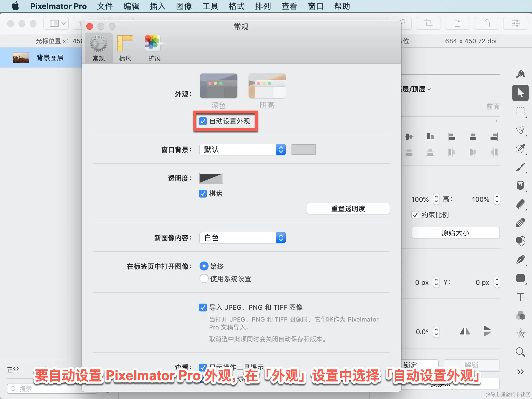Image resolution: width=532 pixels, height=399 pixels.
Task: Open the 工具 menu
Action: click(x=210, y=6)
